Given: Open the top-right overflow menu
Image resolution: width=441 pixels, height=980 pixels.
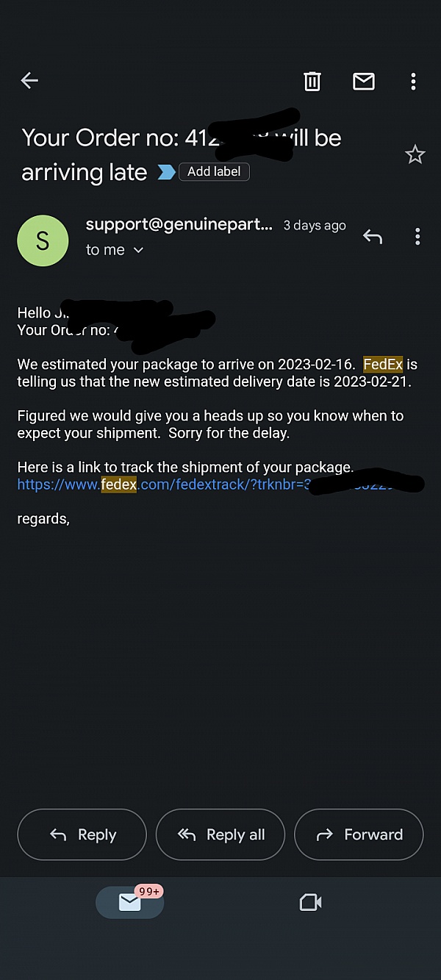Looking at the screenshot, I should 414,81.
